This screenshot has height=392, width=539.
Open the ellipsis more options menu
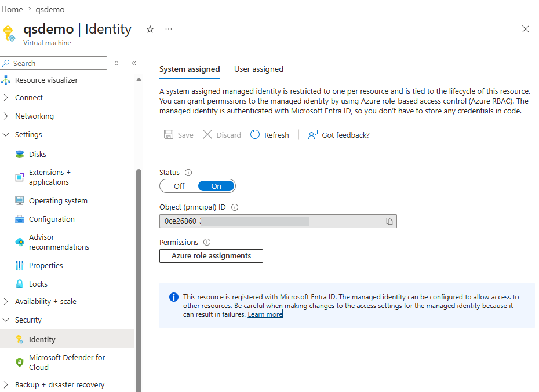169,29
